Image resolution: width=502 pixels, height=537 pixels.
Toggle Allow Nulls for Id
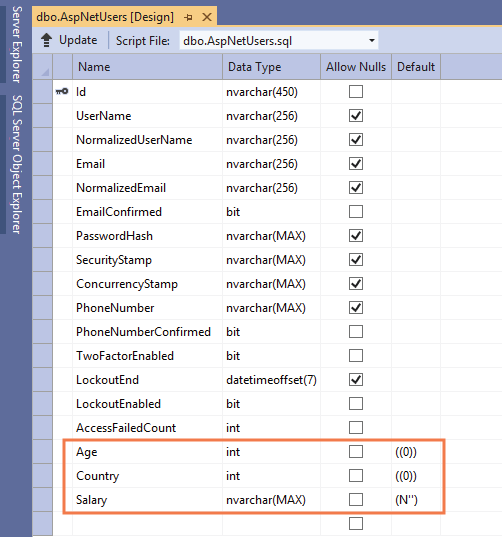(356, 91)
